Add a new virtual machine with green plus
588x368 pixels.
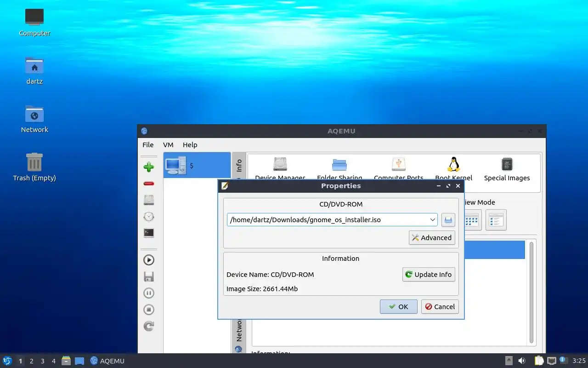pos(148,167)
